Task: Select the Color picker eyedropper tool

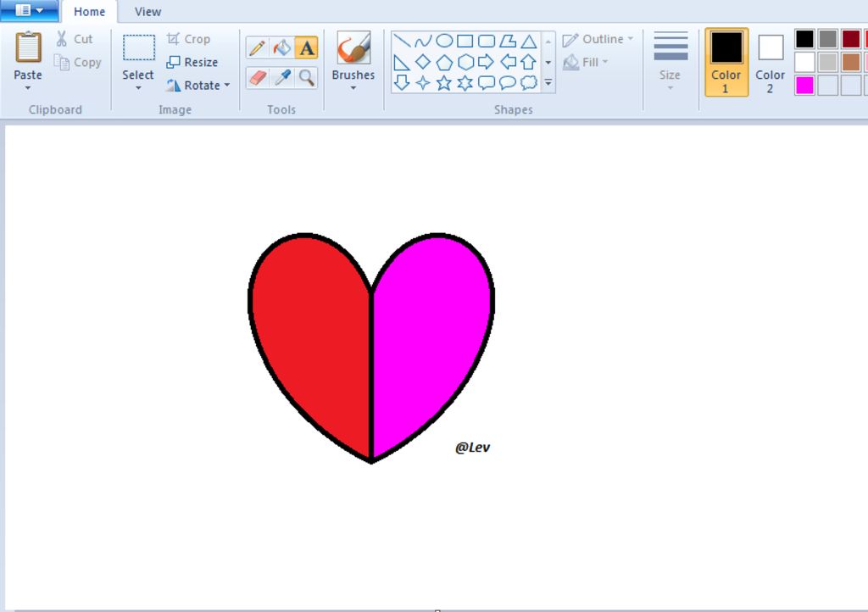Action: tap(281, 78)
